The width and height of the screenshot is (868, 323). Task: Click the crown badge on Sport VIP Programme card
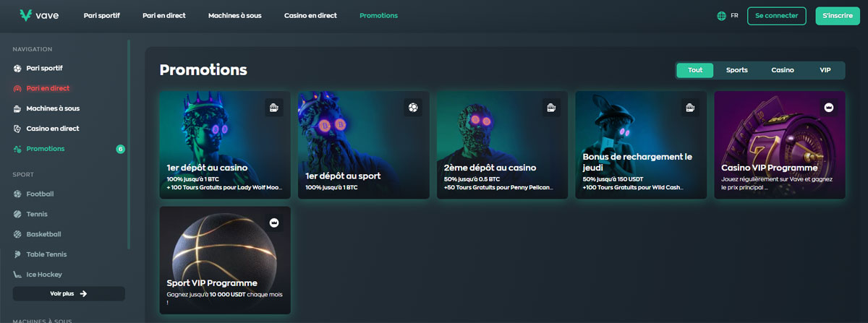click(x=273, y=223)
